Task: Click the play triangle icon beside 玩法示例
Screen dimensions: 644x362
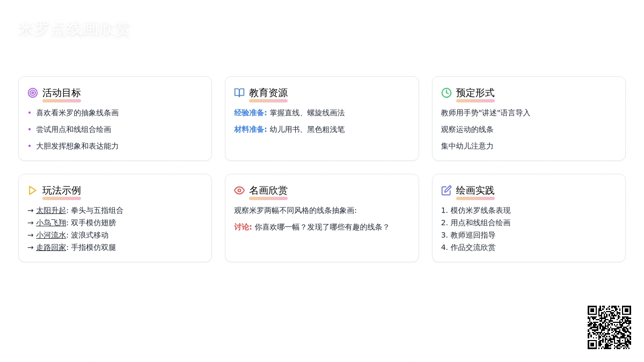Action: pos(33,190)
